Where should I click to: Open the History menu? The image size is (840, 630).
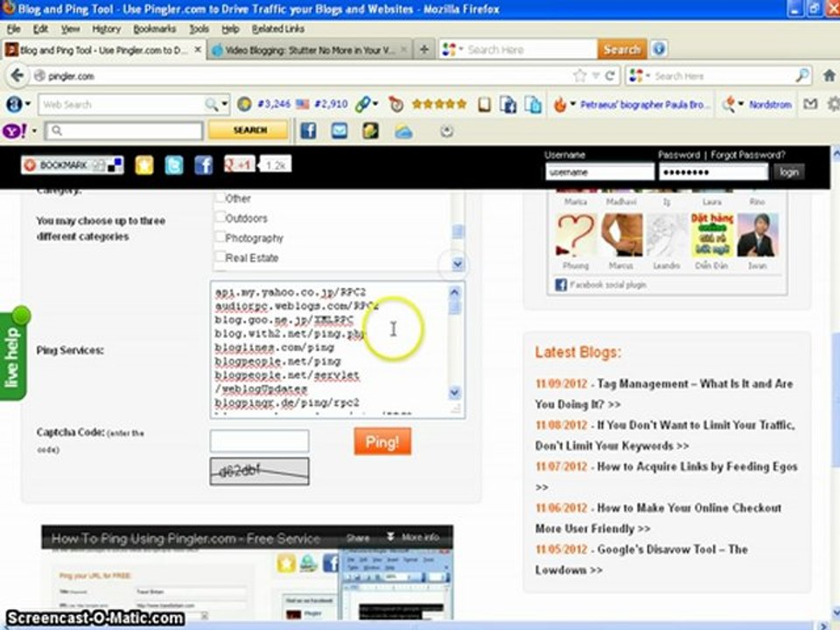tap(106, 29)
